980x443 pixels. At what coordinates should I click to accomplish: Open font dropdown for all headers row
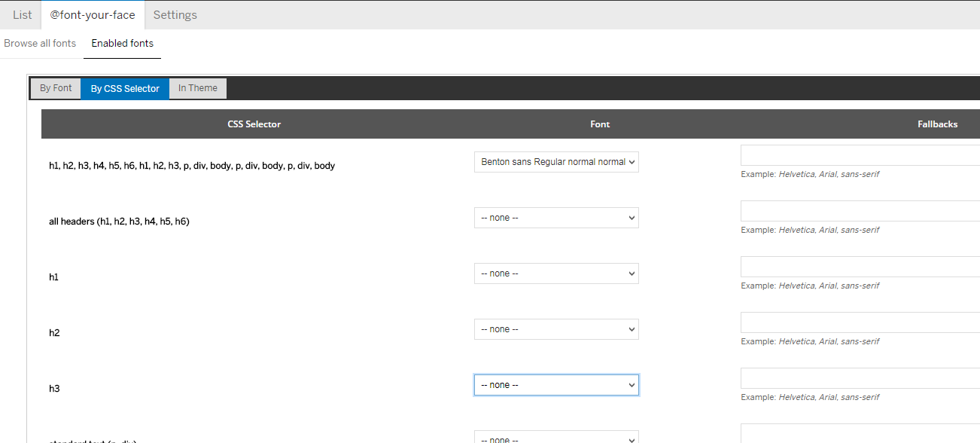click(556, 218)
